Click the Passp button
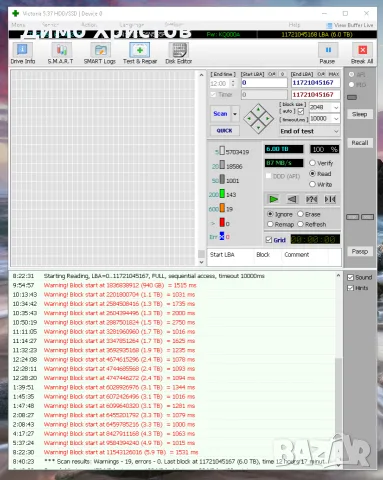 tap(360, 252)
